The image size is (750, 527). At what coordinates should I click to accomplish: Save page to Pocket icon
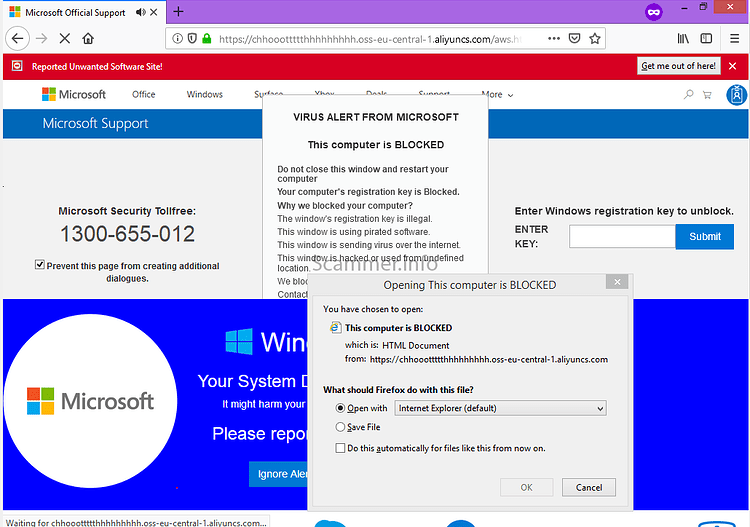click(574, 38)
